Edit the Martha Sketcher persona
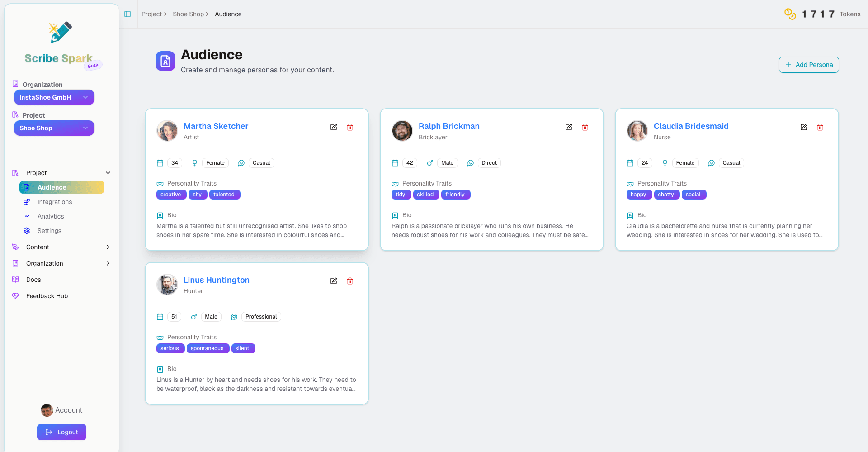Screen dimensions: 868x452 click(x=334, y=127)
